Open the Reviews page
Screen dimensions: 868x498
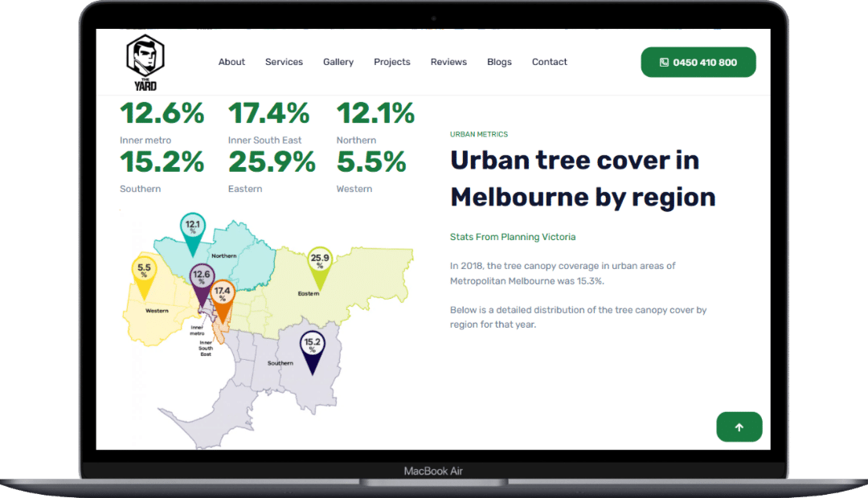click(448, 62)
